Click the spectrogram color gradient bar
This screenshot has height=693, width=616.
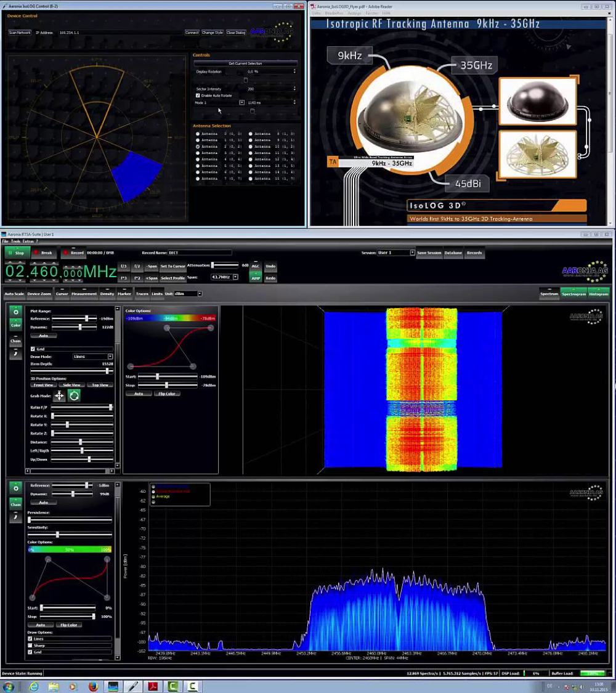(171, 318)
